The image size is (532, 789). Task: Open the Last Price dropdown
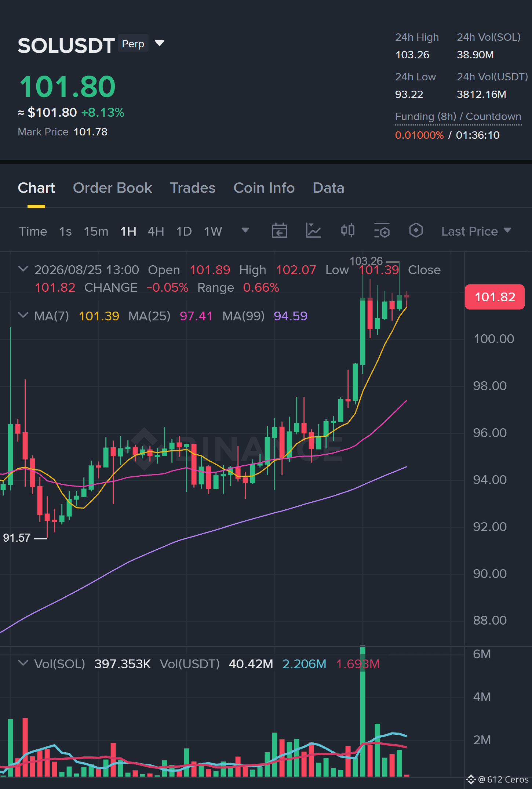point(476,231)
